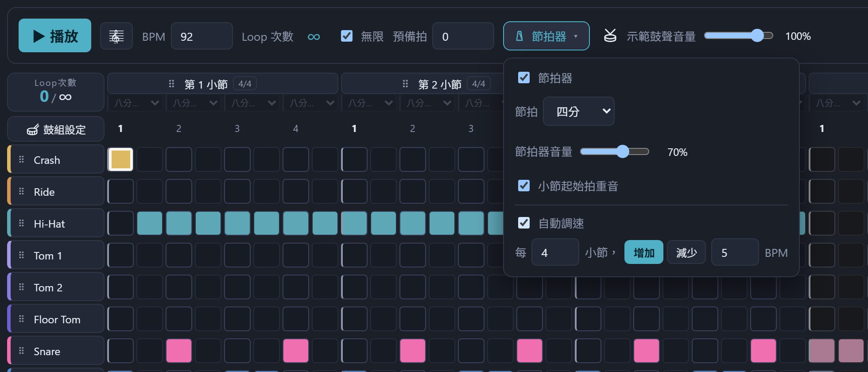868x372 pixels.
Task: Click the sheet music notation icon button
Action: 116,36
